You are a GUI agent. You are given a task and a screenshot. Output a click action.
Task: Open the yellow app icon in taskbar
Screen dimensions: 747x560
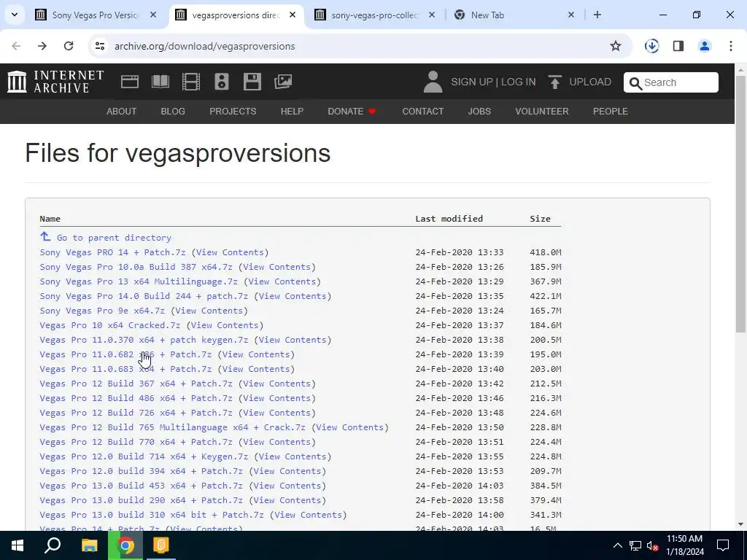[161, 545]
